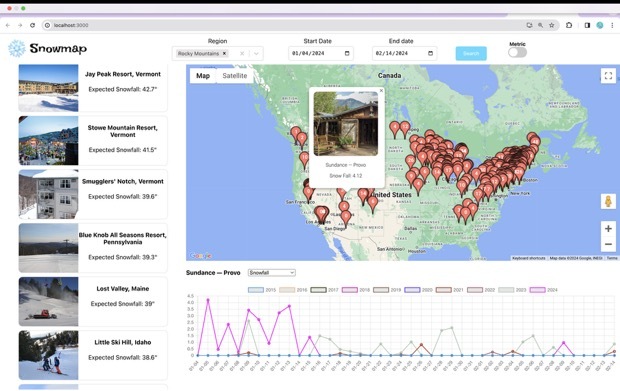Open the browser side panel icon
The height and width of the screenshot is (391, 620).
click(x=587, y=25)
